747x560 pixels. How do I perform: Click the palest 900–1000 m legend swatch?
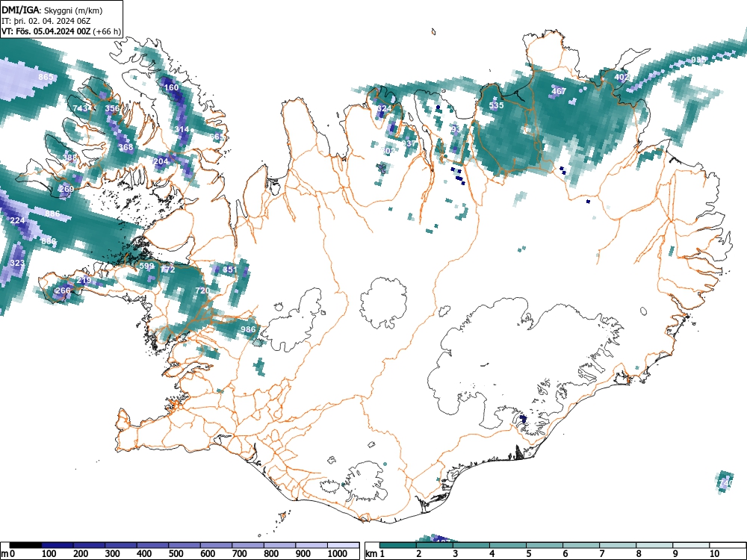311,545
